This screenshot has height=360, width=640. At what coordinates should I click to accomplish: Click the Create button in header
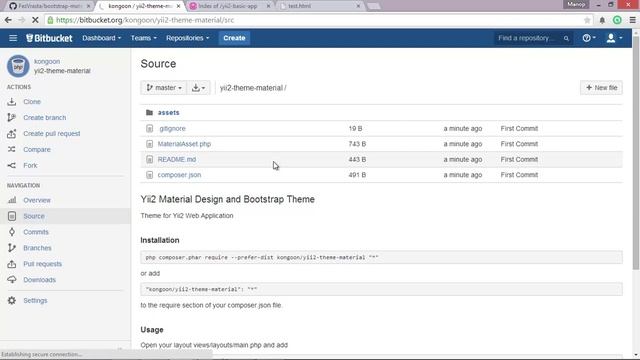coord(234,38)
